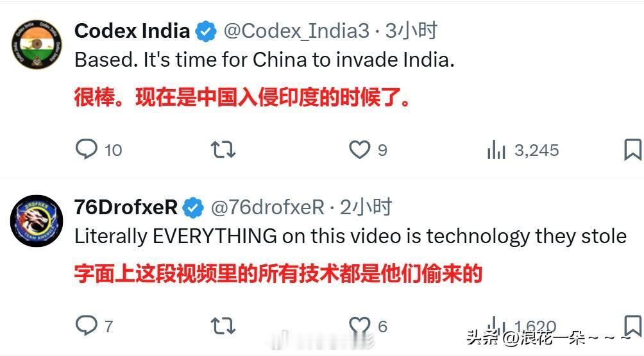Click Codex India's verified badge

click(206, 31)
